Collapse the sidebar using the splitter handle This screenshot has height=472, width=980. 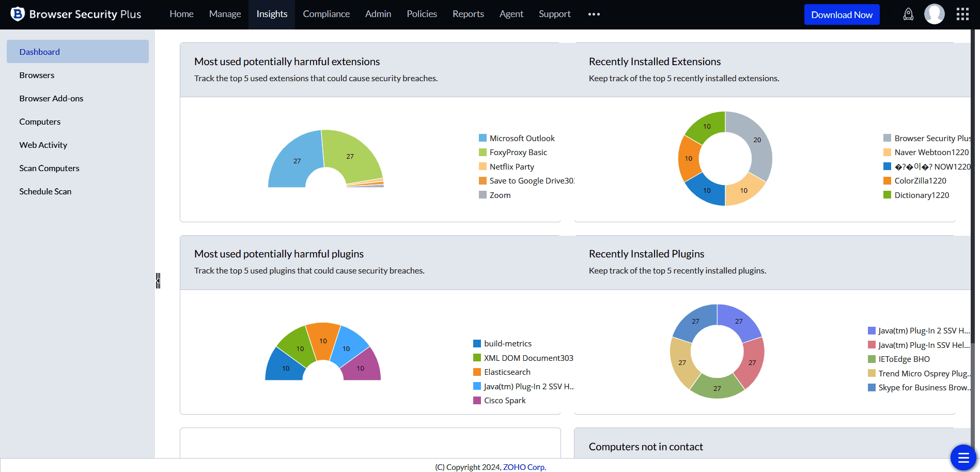[x=158, y=281]
